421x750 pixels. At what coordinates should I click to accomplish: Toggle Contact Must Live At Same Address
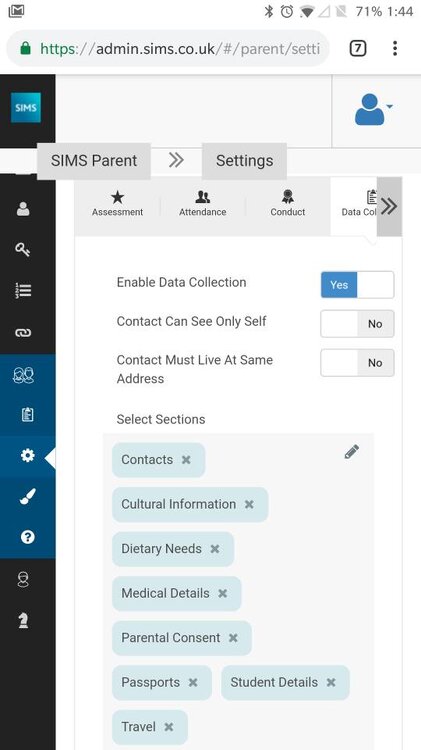coord(357,363)
